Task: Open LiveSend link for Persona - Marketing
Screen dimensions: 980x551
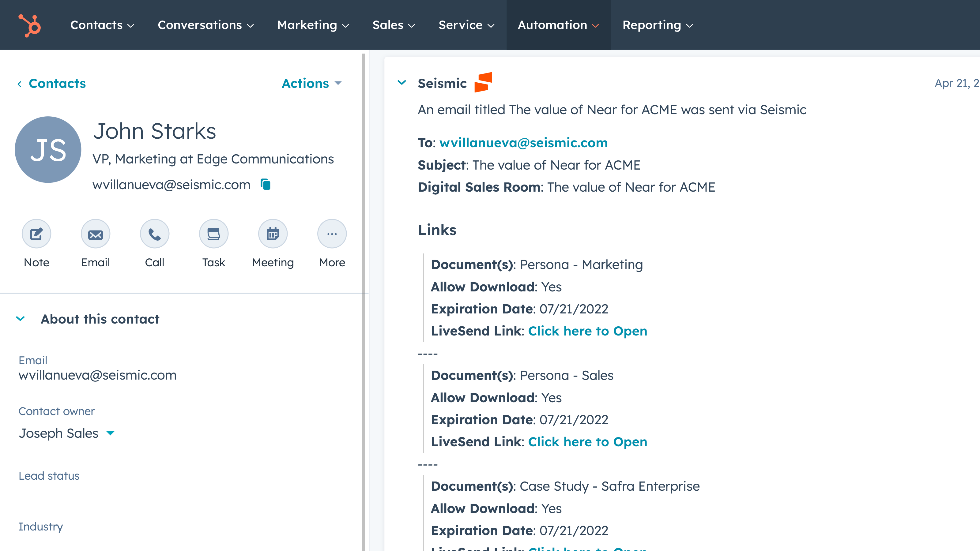Action: (587, 331)
